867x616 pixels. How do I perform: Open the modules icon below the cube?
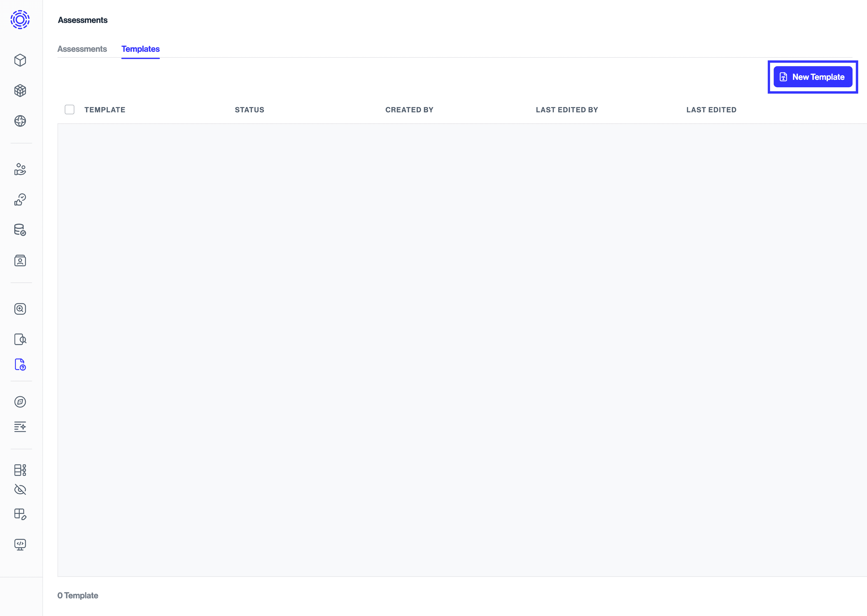click(20, 91)
